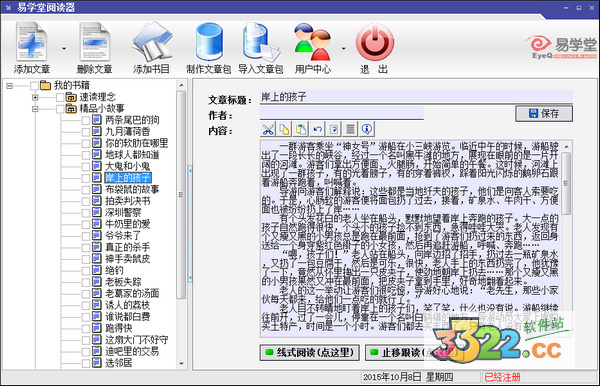Collapse the 精品小故事 folder node
The width and height of the screenshot is (600, 386).
point(35,109)
